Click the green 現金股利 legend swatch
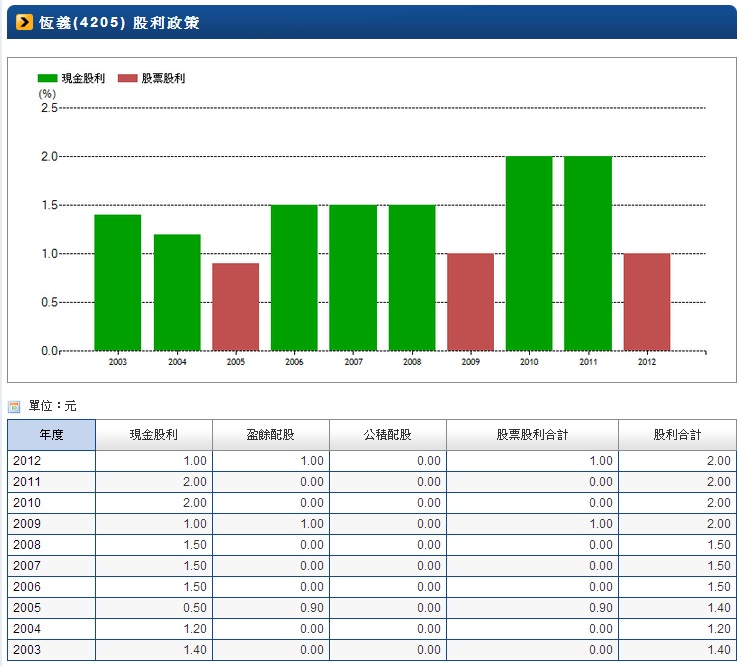This screenshot has height=666, width=742. [47, 78]
